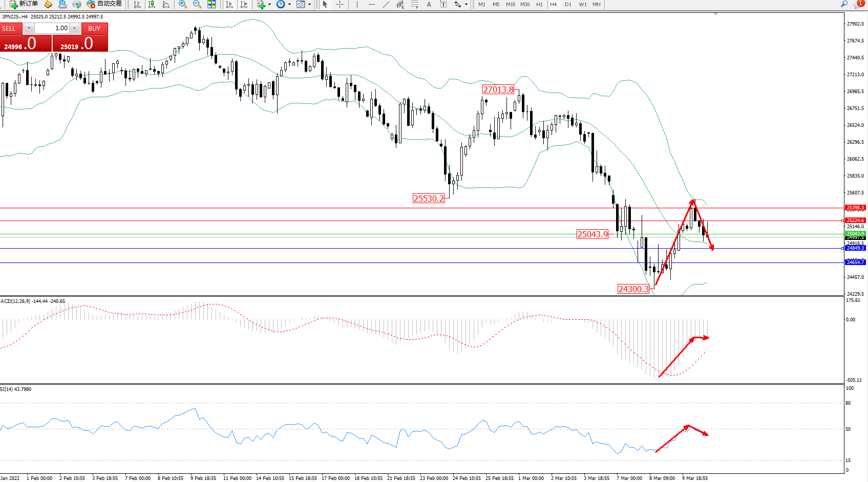Expand the Periods clock dropdown arrow
Image resolution: width=868 pixels, height=482 pixels.
(x=289, y=4)
